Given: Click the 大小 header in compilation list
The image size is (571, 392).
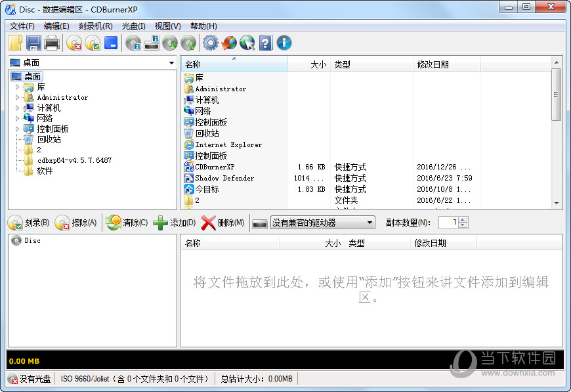Looking at the screenshot, I should click(312, 243).
